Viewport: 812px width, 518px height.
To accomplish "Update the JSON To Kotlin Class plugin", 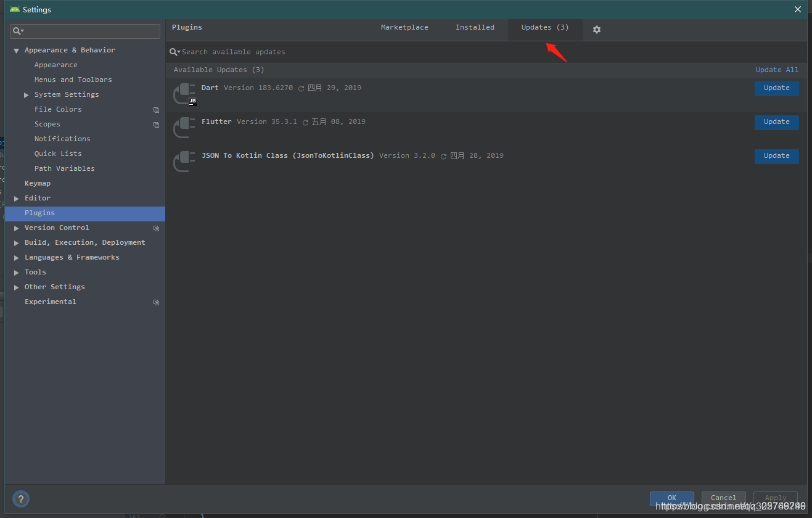I will (776, 156).
